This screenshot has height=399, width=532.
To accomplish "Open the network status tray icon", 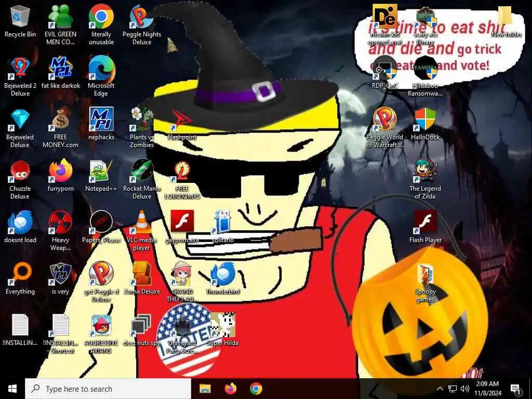I will [x=453, y=389].
